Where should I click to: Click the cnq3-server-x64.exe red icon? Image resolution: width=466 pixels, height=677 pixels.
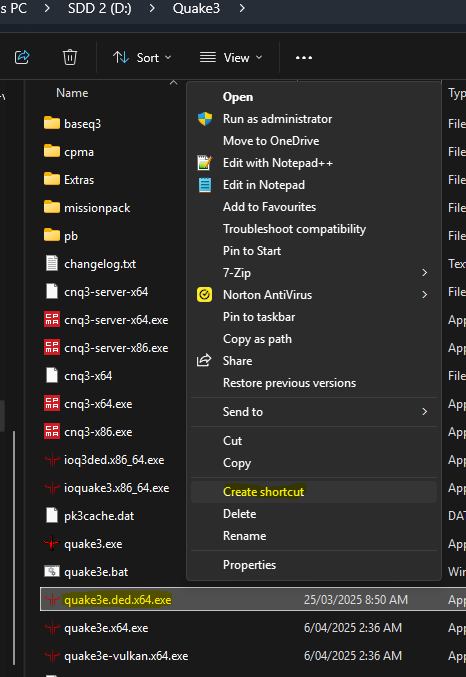point(52,320)
